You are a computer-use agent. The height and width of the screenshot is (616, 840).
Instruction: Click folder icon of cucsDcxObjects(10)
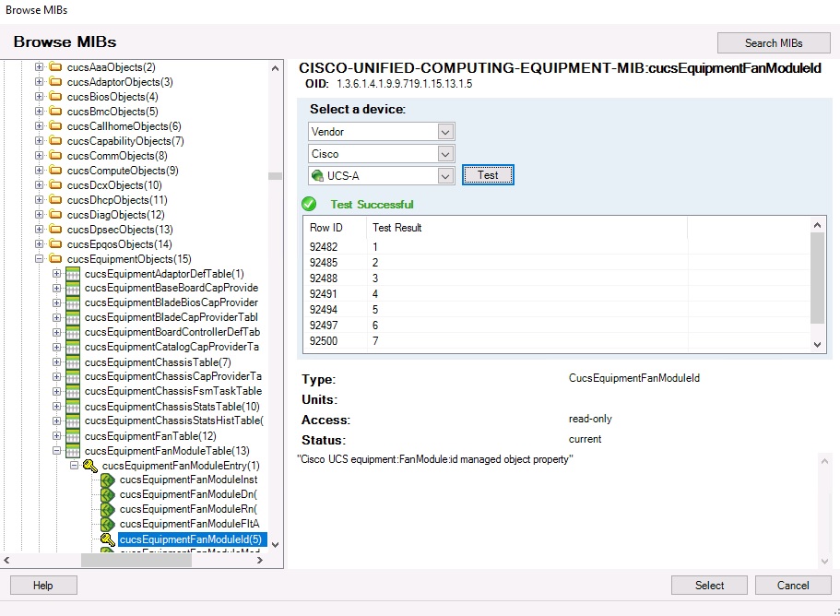pos(55,184)
